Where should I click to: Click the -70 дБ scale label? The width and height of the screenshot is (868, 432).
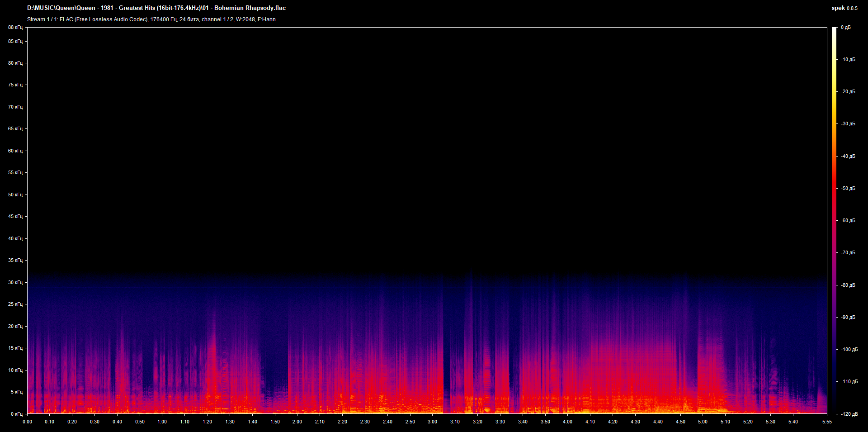848,253
